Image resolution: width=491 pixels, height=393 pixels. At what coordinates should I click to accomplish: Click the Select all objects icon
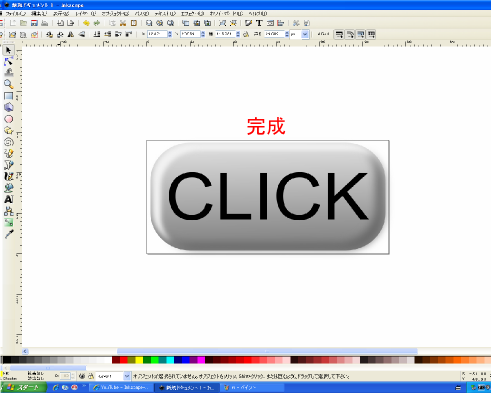click(12, 34)
